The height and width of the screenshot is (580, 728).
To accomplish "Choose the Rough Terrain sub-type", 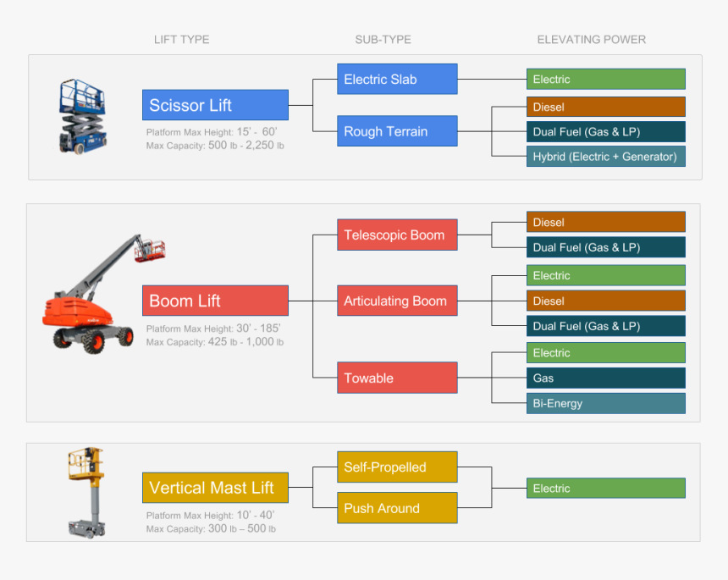I will tap(396, 131).
